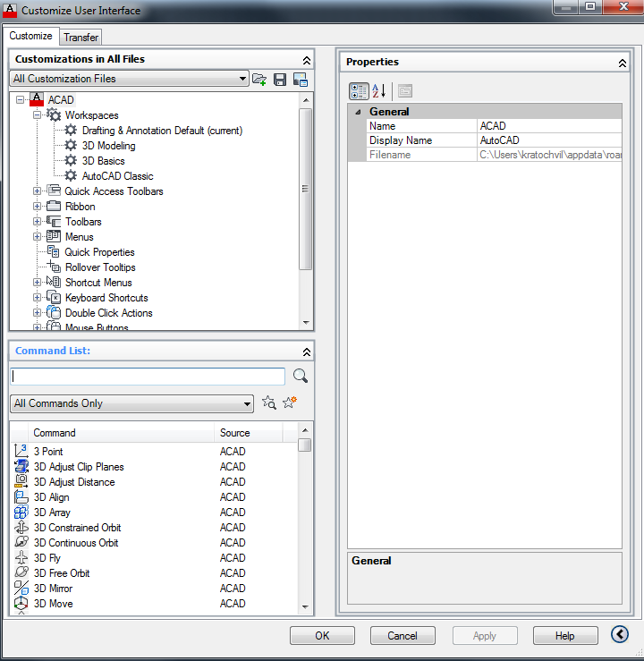Click the 3D Move command icon
This screenshot has width=644, height=661.
click(21, 603)
